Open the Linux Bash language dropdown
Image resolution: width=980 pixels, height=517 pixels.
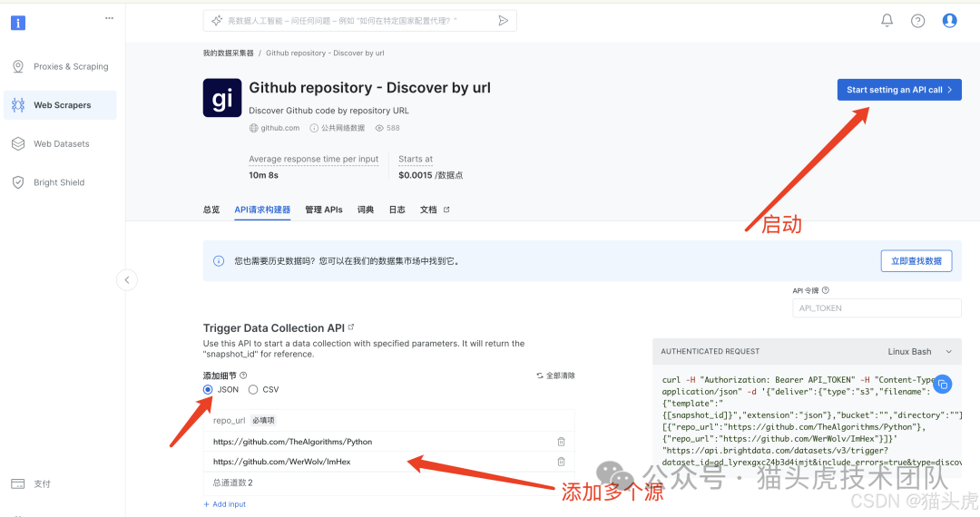pyautogui.click(x=919, y=352)
